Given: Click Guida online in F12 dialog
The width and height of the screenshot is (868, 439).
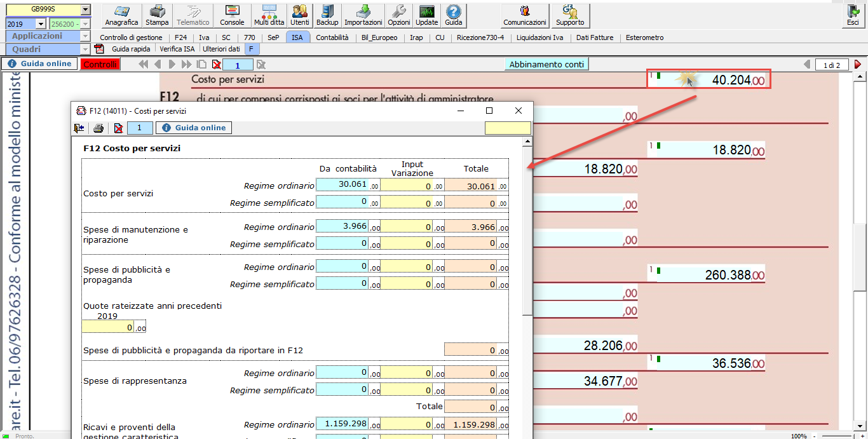Looking at the screenshot, I should 194,128.
